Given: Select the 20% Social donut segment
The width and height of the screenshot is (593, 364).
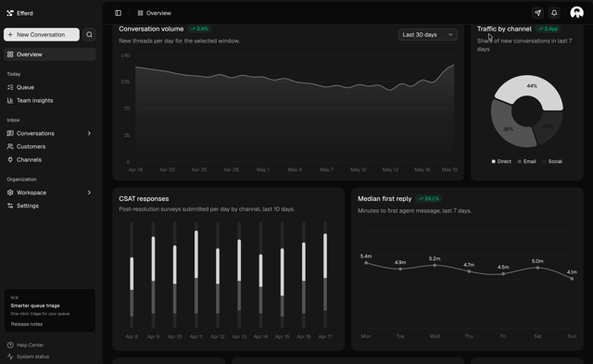Looking at the screenshot, I should (x=548, y=127).
